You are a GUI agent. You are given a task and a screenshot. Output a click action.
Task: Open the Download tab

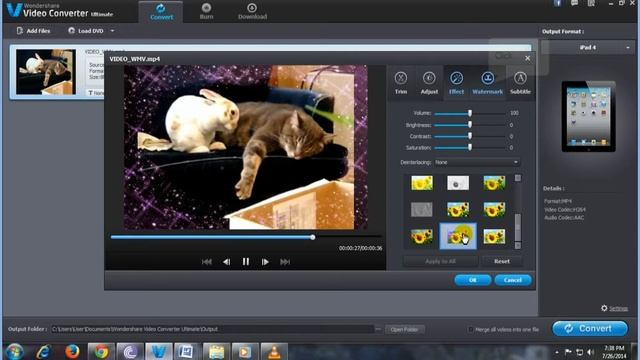252,11
